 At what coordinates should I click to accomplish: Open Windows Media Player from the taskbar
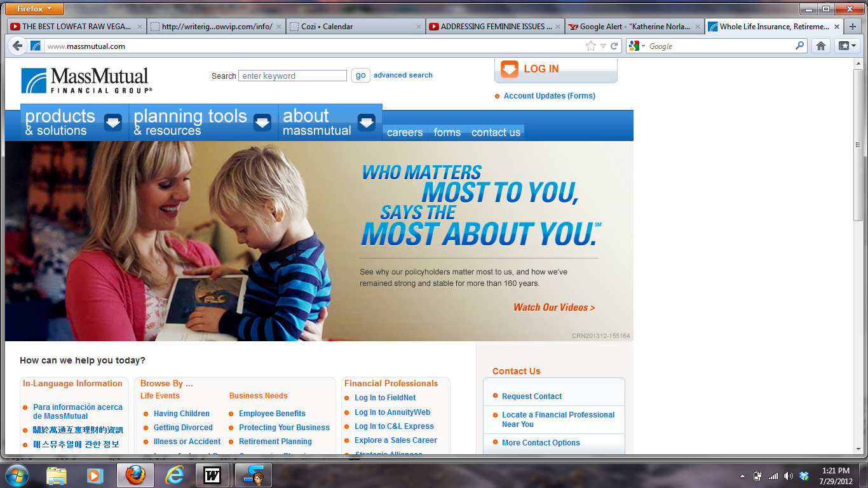95,475
